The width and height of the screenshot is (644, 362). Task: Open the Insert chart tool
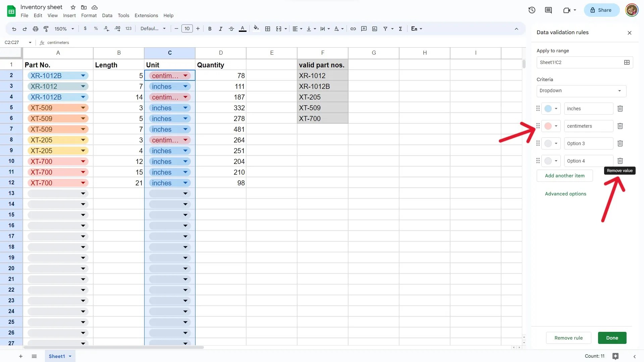375,29
